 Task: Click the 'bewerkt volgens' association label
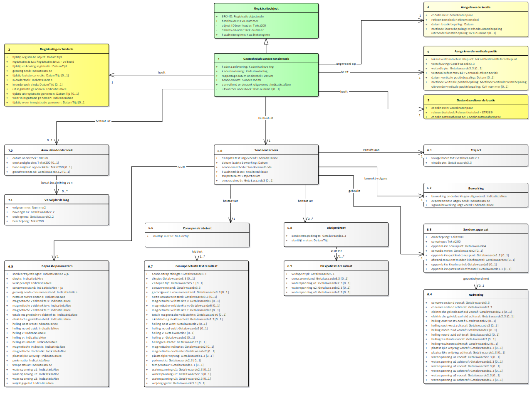376,178
